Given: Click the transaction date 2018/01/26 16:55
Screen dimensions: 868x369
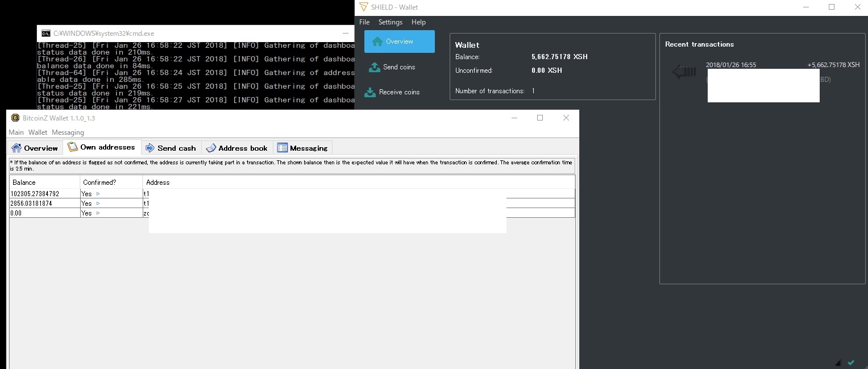Looking at the screenshot, I should [x=731, y=65].
